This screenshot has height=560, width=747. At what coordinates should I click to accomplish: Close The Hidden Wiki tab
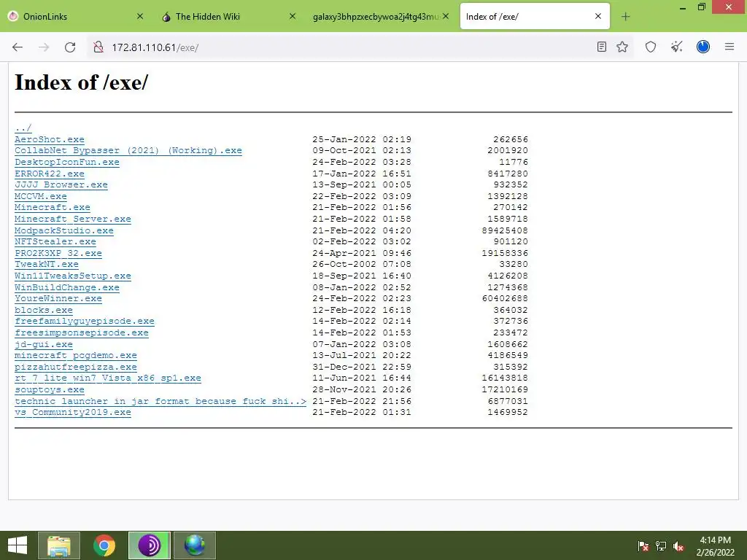point(293,16)
